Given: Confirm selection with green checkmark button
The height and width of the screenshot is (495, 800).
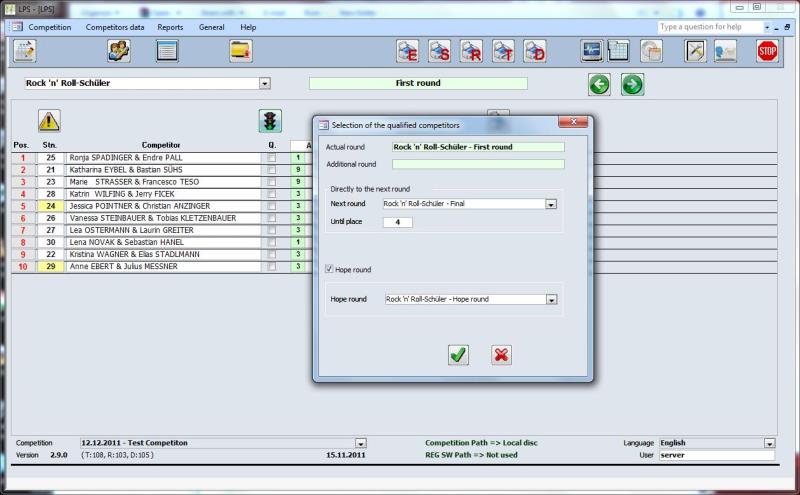Looking at the screenshot, I should click(x=458, y=354).
